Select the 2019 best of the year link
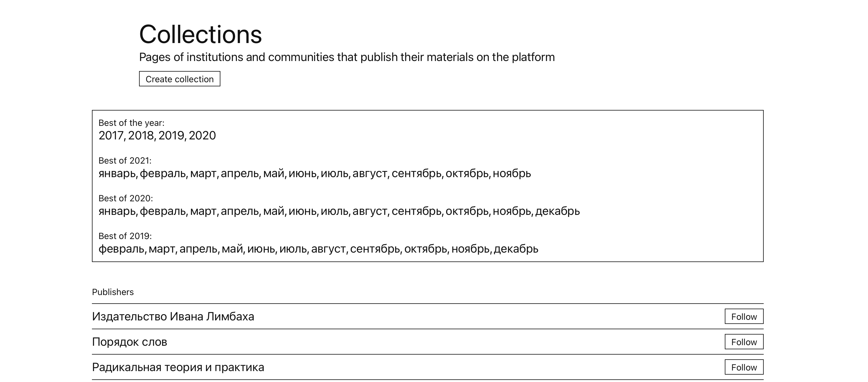Image resolution: width=868 pixels, height=382 pixels. (x=171, y=136)
